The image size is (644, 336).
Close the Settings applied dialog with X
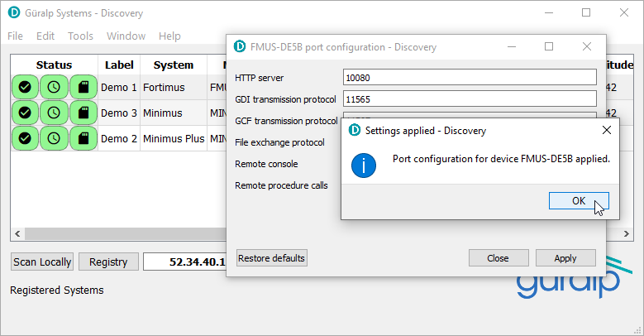pyautogui.click(x=606, y=131)
